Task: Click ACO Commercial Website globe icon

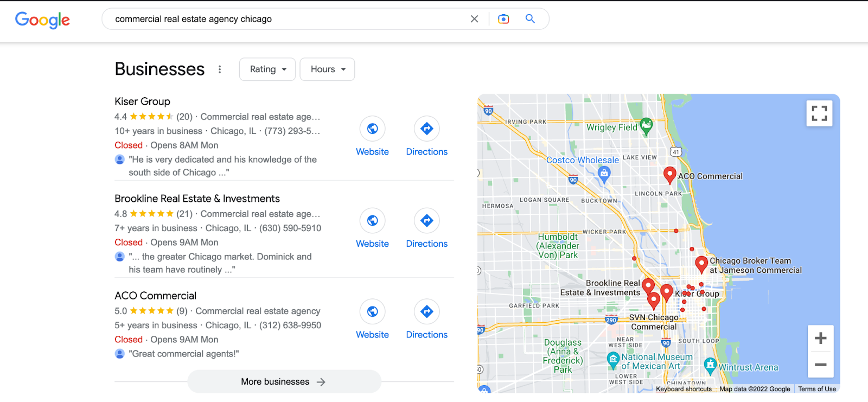Action: (x=372, y=311)
